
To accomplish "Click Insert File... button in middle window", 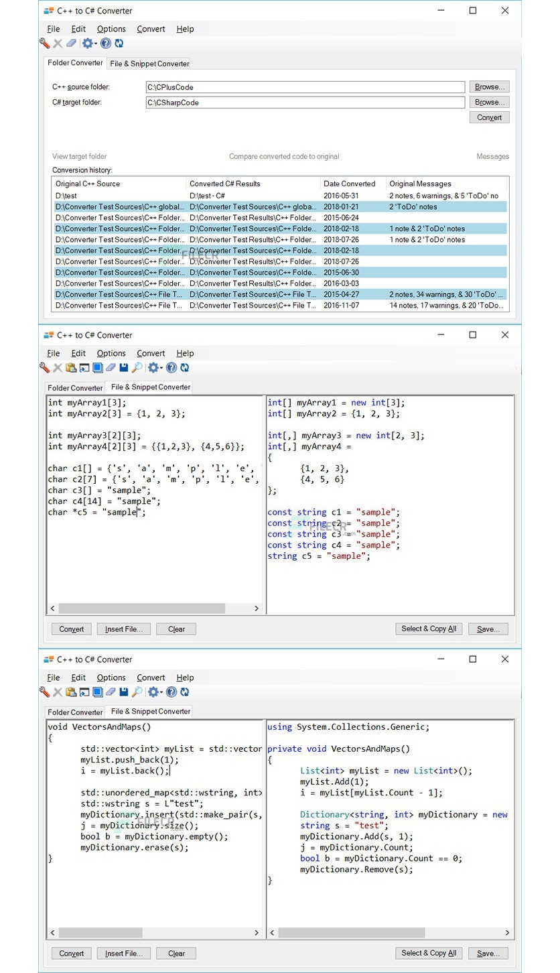I will [124, 629].
